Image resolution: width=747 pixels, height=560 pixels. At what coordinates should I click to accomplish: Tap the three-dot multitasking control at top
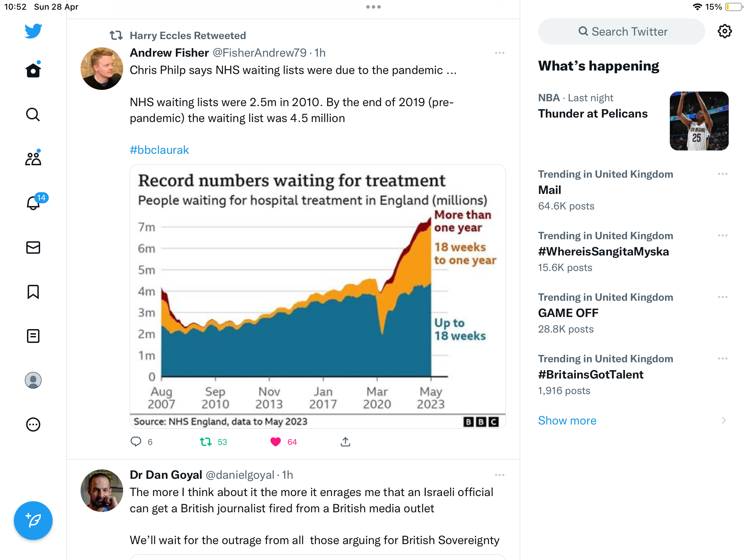coord(373,7)
